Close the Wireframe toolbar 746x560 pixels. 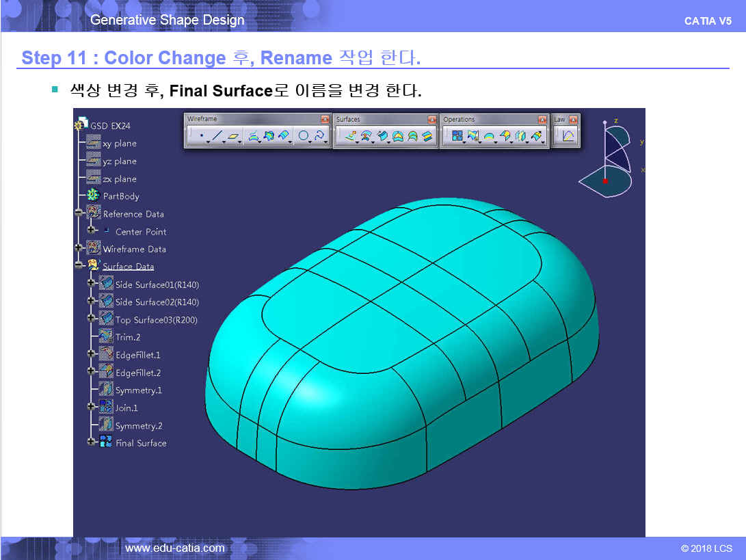point(325,120)
